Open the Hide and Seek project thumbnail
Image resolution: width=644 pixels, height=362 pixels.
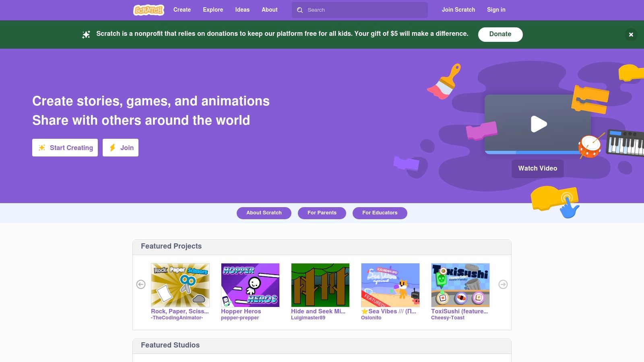point(320,285)
